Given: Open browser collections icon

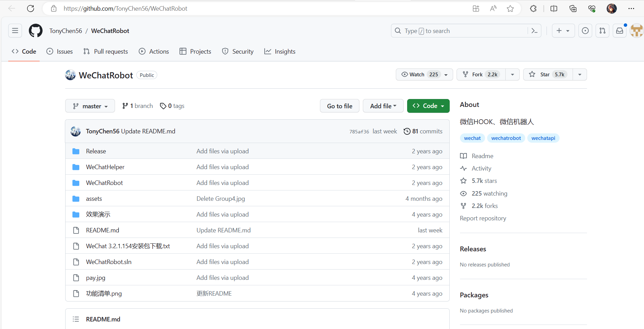Looking at the screenshot, I should coord(573,9).
